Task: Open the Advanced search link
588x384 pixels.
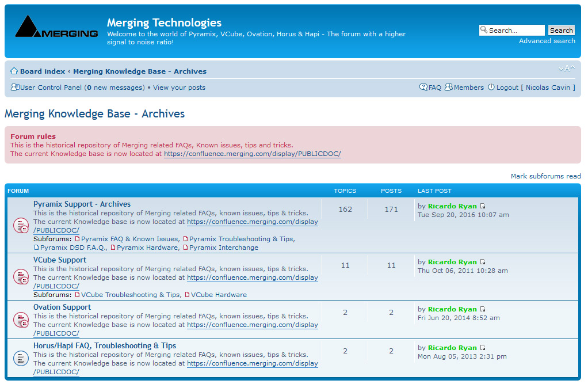Action: 547,41
